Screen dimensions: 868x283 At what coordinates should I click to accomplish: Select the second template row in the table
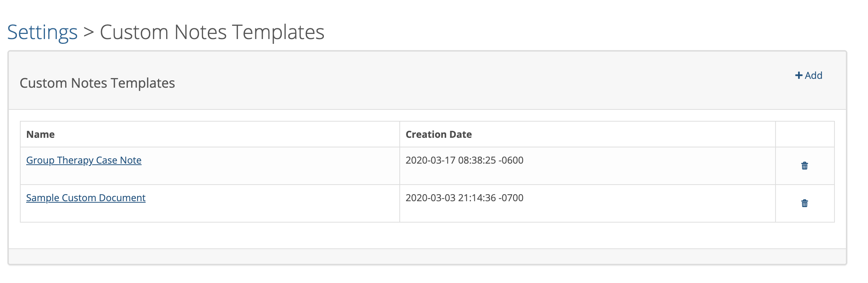[x=258, y=203]
